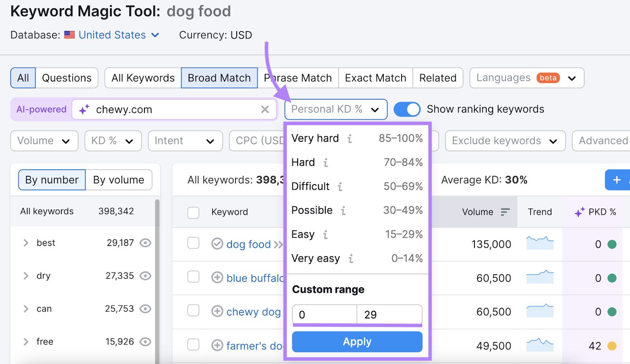Click the check circle beside 'dog food'
Viewport: 630px width, 364px height.
pos(217,244)
